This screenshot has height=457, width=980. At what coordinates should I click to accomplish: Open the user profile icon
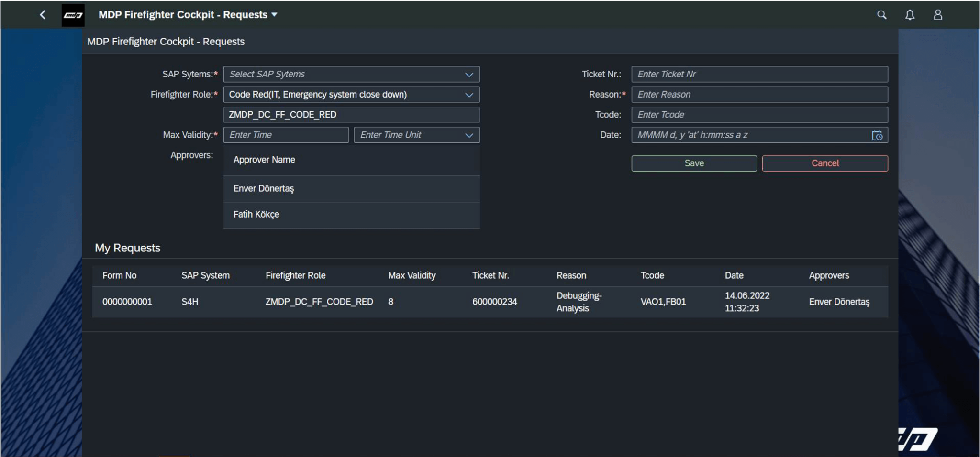(937, 15)
